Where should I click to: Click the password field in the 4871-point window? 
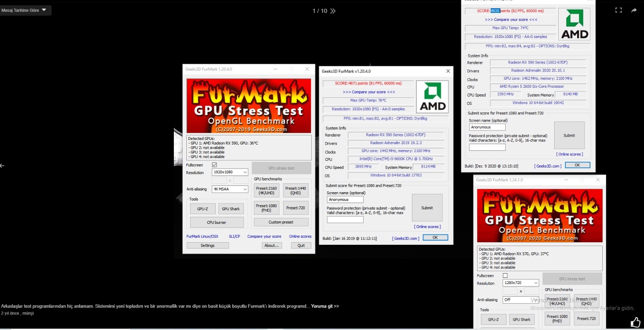point(345,219)
